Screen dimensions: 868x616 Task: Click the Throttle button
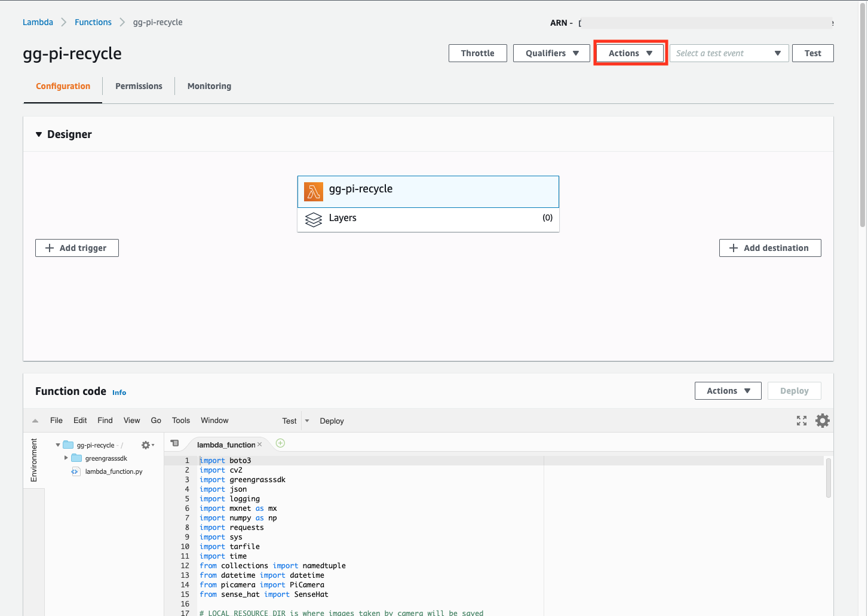tap(478, 53)
